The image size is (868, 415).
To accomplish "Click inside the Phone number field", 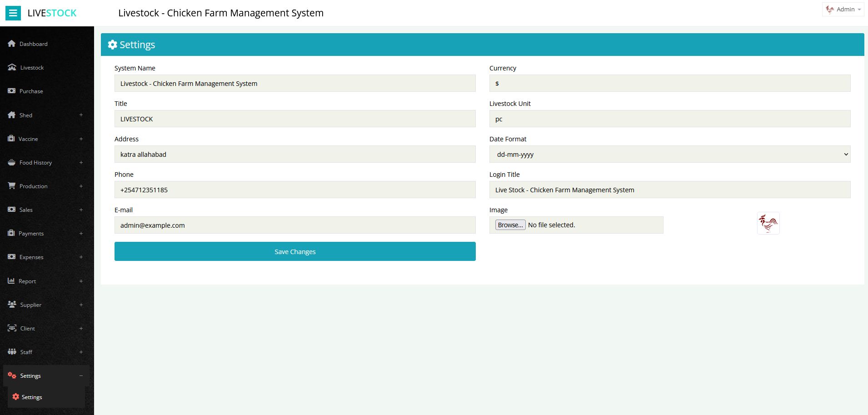I will pos(294,190).
